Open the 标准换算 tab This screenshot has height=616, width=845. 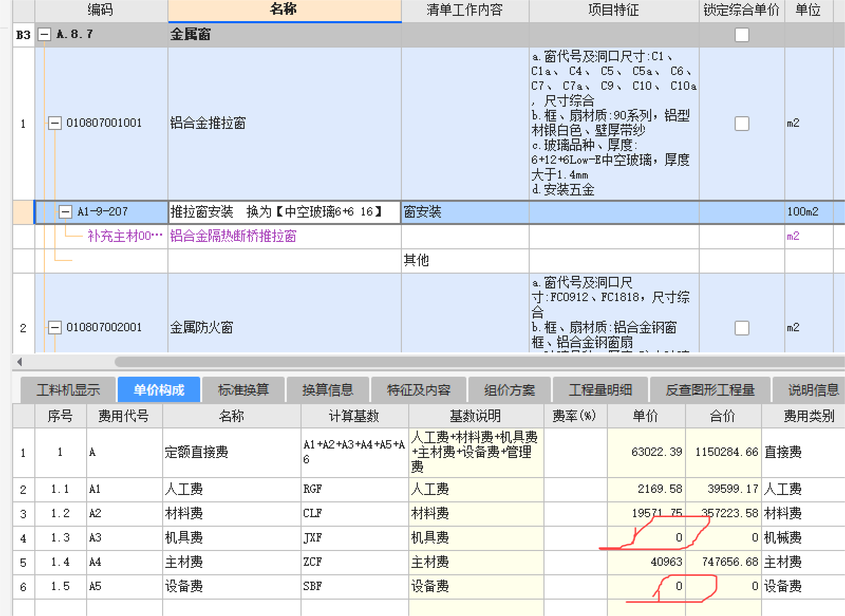tap(243, 390)
